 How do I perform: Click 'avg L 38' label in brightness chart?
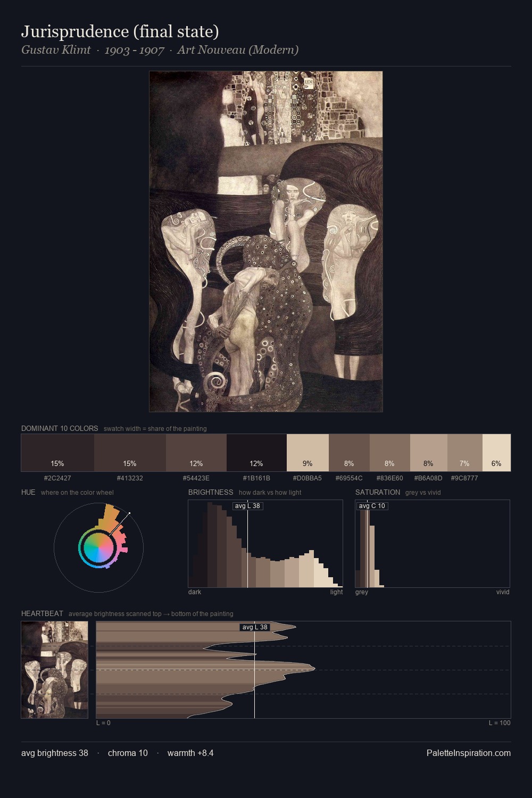coord(247,506)
